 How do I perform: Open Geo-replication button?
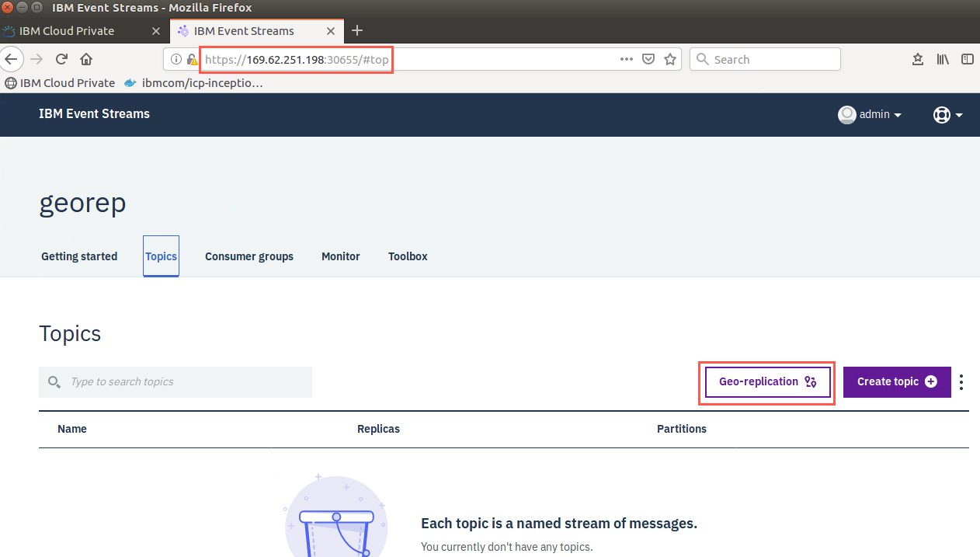pyautogui.click(x=767, y=382)
